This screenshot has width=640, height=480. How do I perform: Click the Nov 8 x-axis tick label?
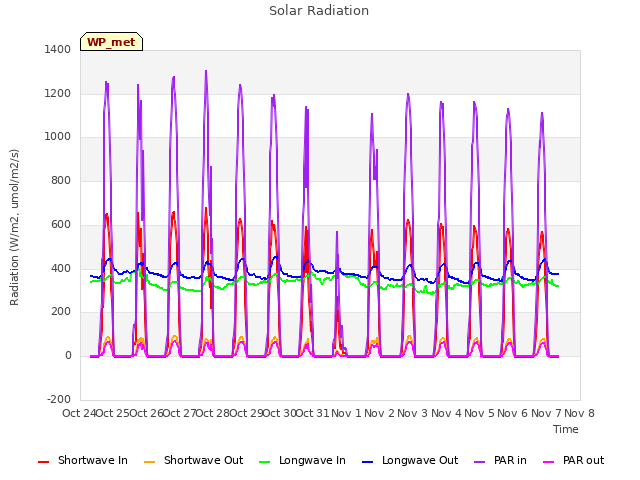(x=579, y=413)
